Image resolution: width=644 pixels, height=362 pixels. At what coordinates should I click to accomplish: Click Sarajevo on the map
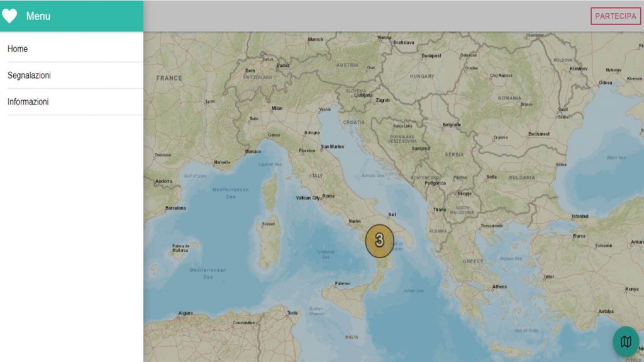tap(421, 148)
